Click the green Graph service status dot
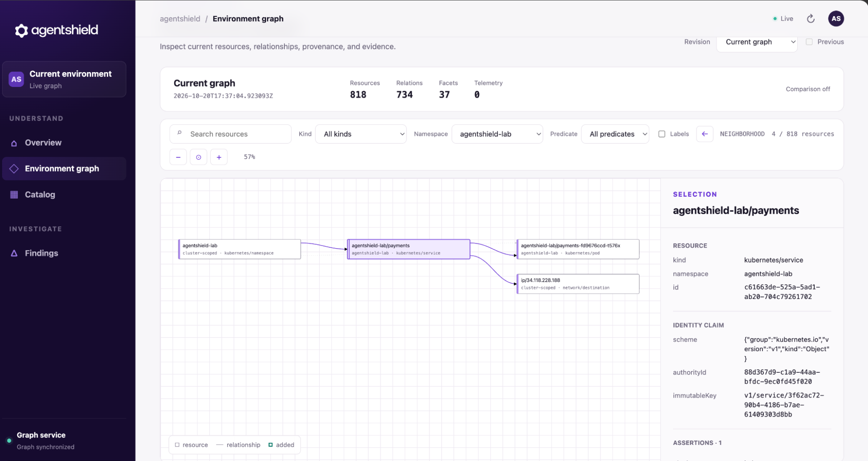 9,441
